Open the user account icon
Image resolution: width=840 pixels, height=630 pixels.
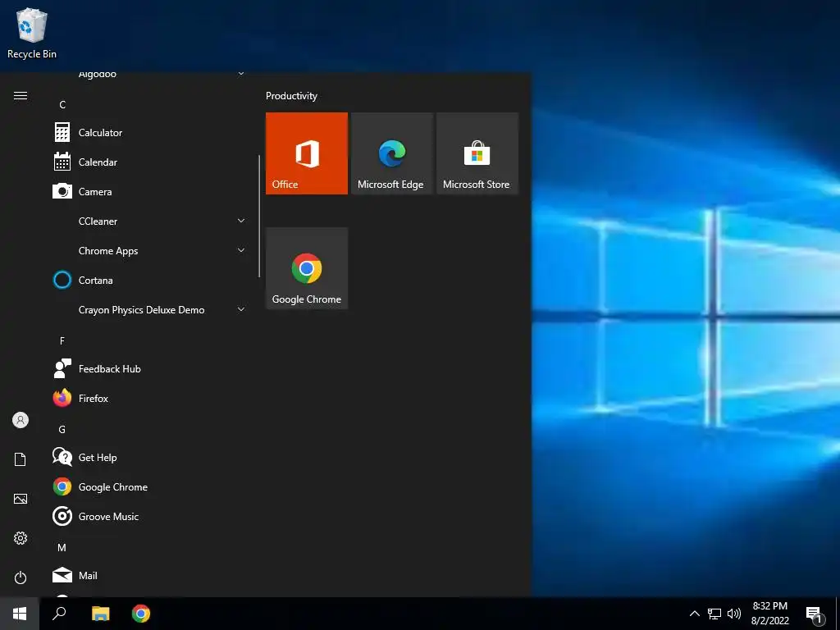(21, 420)
